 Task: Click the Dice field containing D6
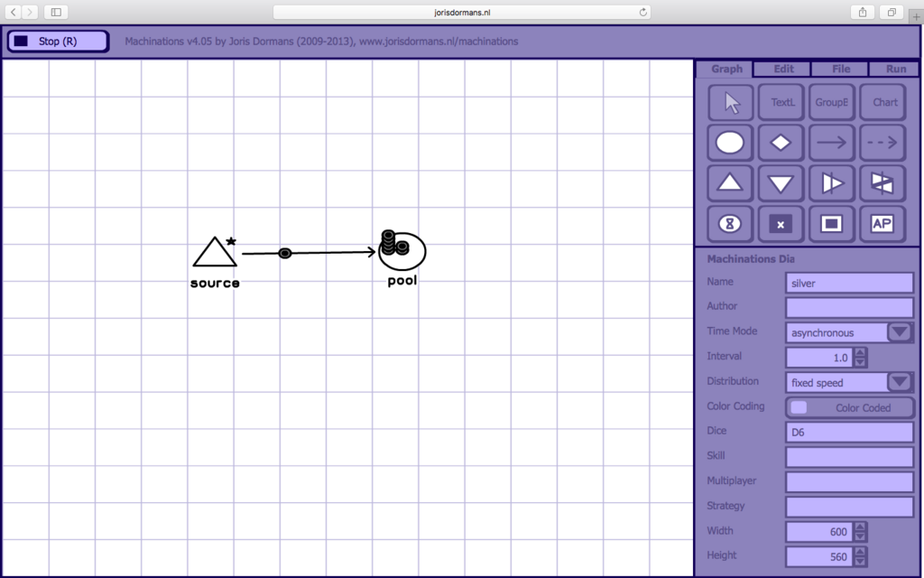[850, 433]
